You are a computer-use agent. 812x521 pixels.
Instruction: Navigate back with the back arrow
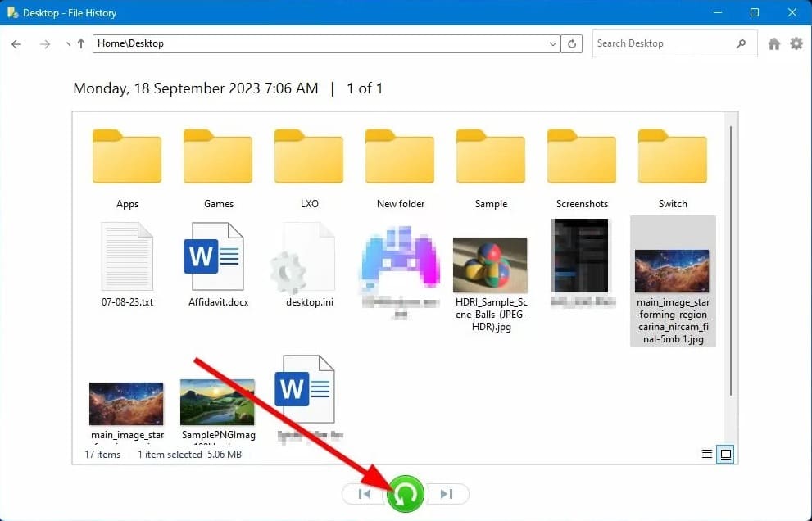pos(16,44)
